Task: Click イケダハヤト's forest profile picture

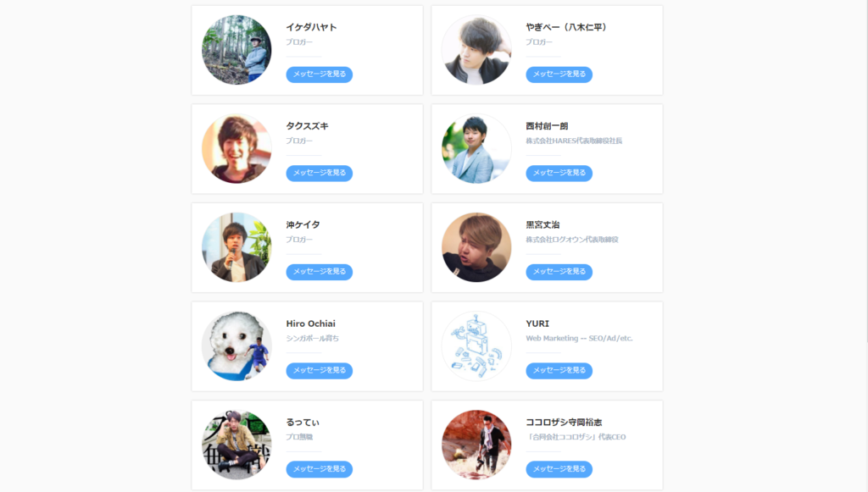Action: click(x=236, y=50)
